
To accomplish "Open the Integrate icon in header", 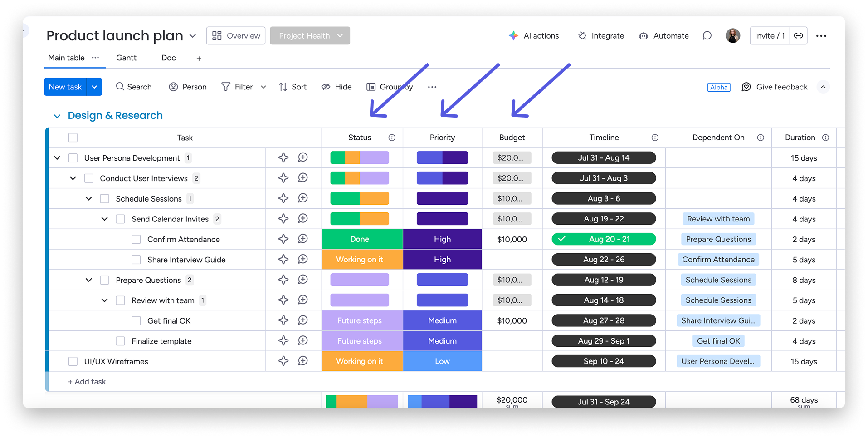I will (582, 36).
